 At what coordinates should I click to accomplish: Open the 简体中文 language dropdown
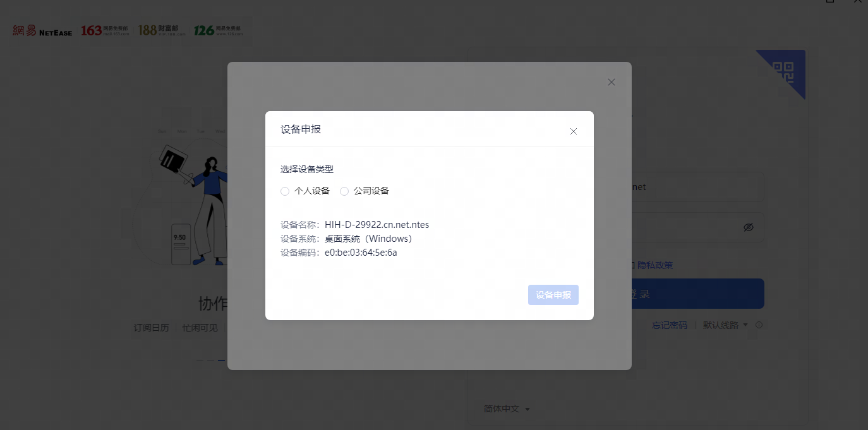(507, 409)
